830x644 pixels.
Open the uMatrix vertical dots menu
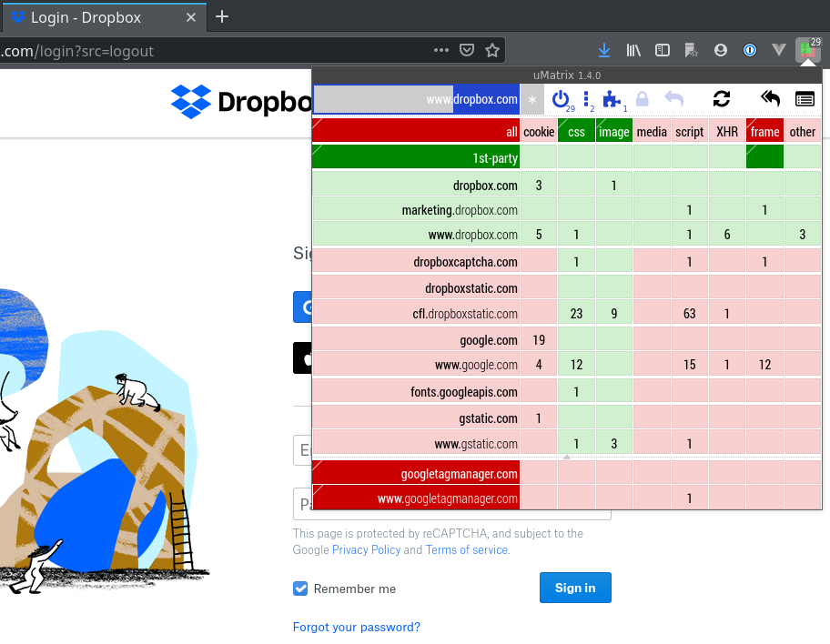(x=586, y=99)
